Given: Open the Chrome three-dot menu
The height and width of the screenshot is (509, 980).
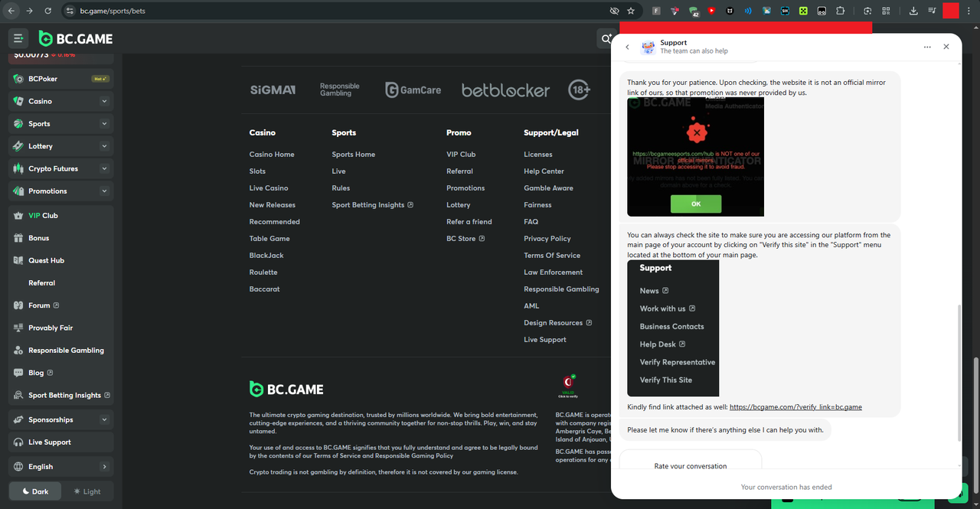Looking at the screenshot, I should coord(970,11).
